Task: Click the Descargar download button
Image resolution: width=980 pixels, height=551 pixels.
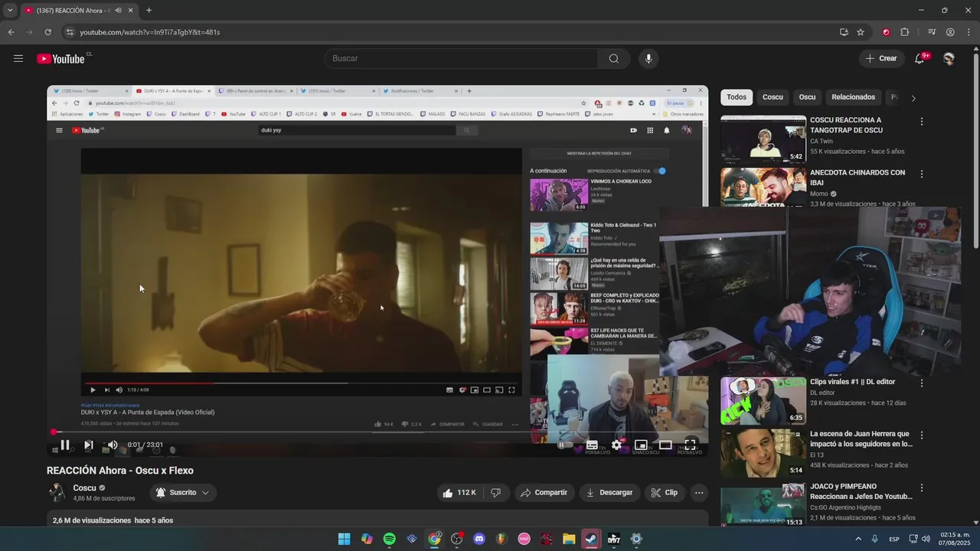Action: (x=609, y=493)
